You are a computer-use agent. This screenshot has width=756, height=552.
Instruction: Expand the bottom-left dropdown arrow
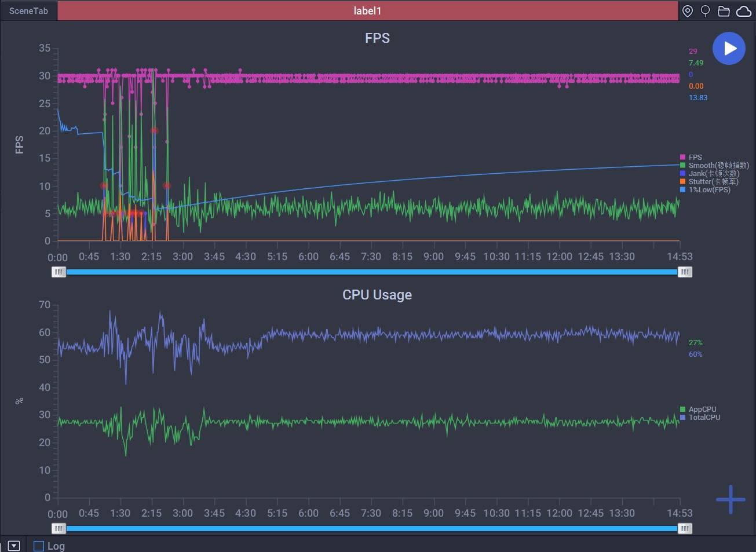coord(14,546)
